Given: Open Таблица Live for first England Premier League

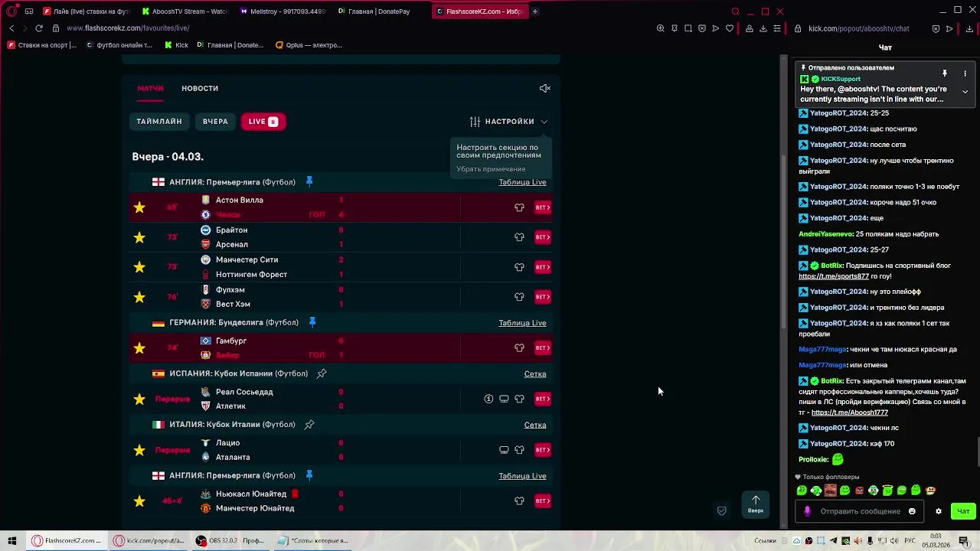Looking at the screenshot, I should tap(522, 182).
